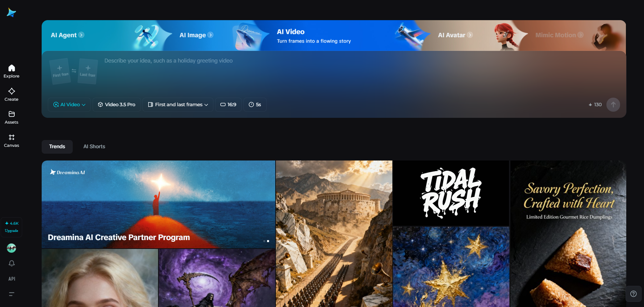The image size is (644, 307).
Task: Click the arrow icon beside AI Agent
Action: tap(81, 35)
